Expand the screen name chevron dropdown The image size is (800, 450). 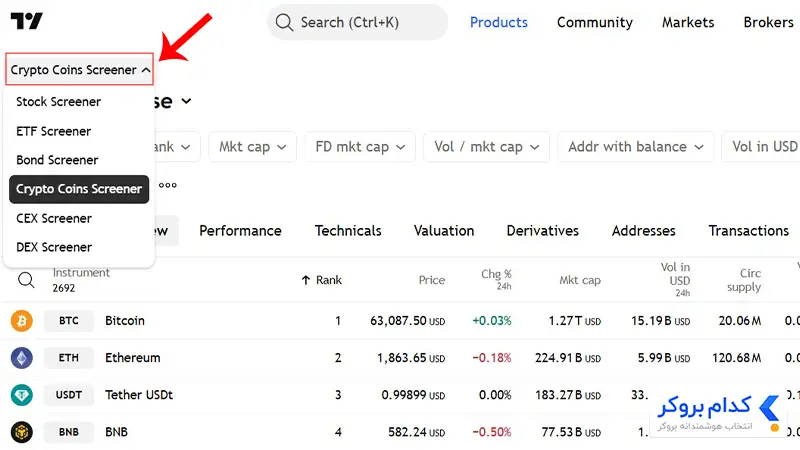186,101
